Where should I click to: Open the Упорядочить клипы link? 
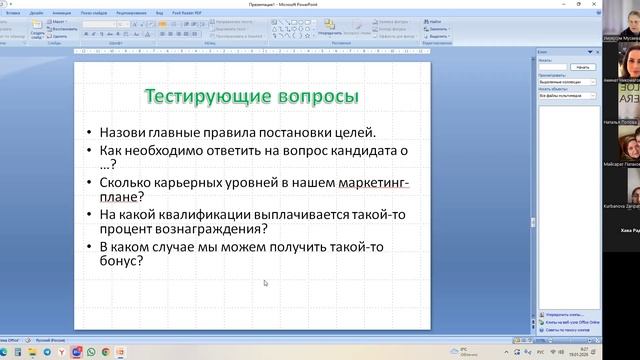pos(562,315)
